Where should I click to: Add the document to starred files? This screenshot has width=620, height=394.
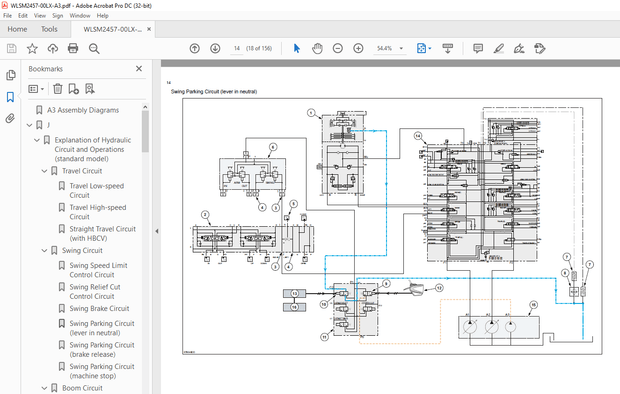(32, 49)
